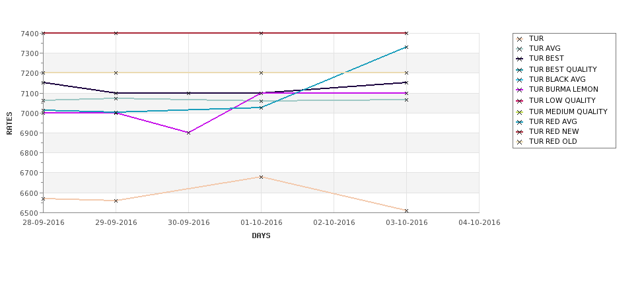The width and height of the screenshot is (644, 283).
Task: Click the TUR legend marker icon
Action: 520,39
